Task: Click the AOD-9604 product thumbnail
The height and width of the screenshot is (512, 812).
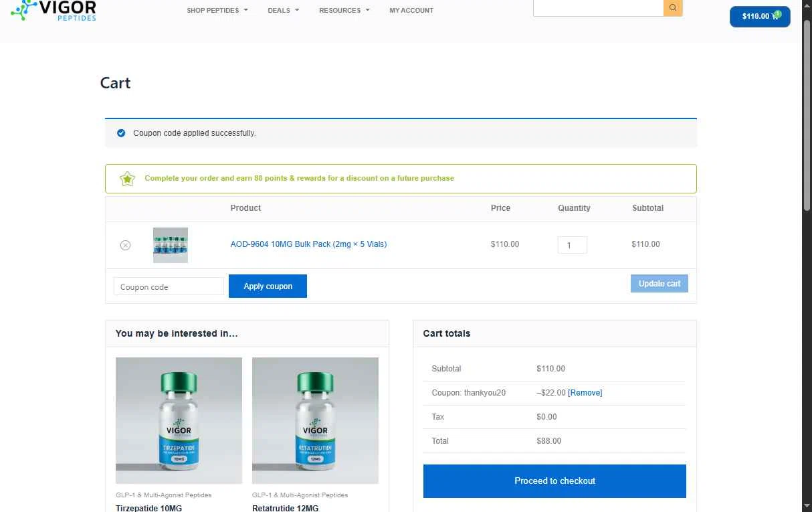Action: (171, 245)
